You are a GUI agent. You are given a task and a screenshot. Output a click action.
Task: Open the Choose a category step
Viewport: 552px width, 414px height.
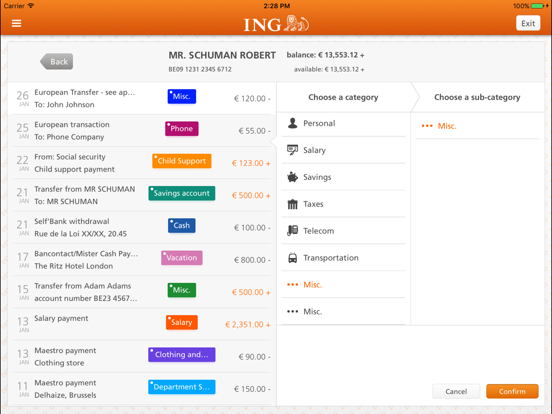tap(344, 97)
